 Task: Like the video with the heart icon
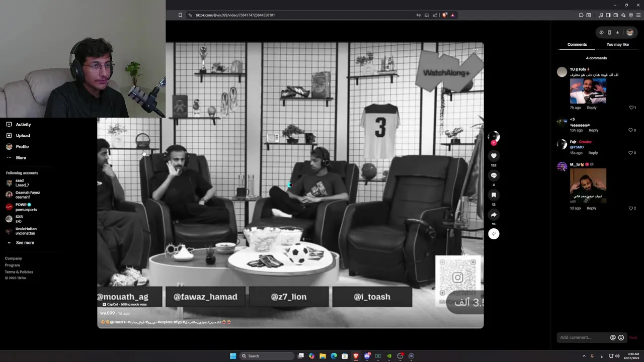pyautogui.click(x=494, y=156)
